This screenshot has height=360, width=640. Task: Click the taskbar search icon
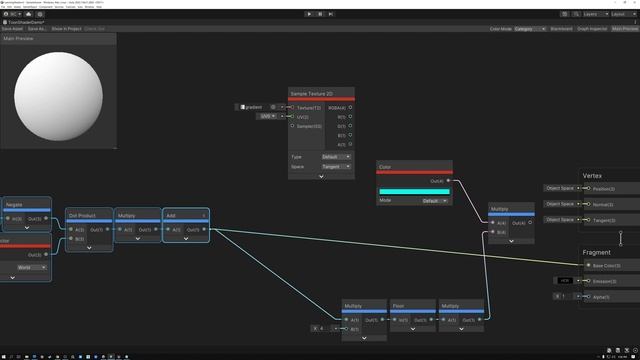tap(11, 357)
